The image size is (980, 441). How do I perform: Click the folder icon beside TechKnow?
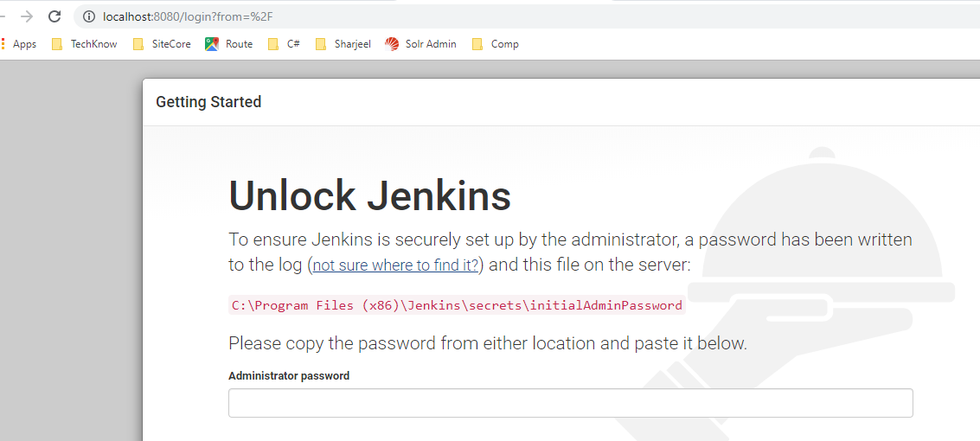click(57, 44)
